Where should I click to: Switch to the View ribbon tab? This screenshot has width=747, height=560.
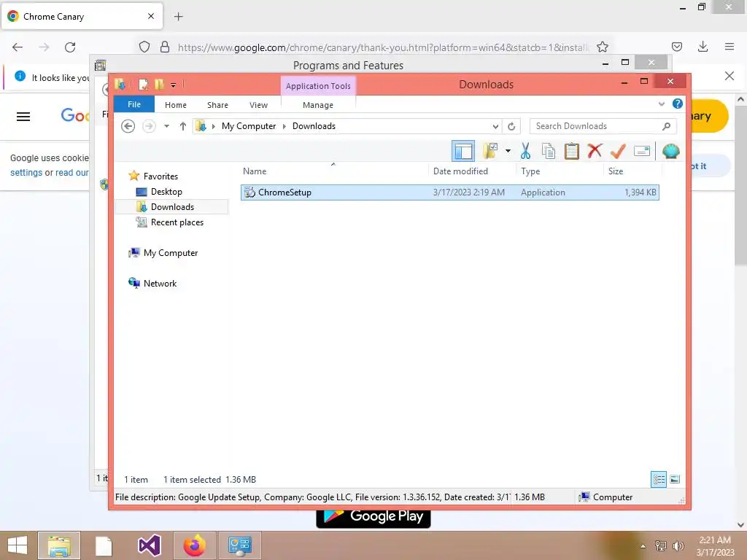pos(259,105)
